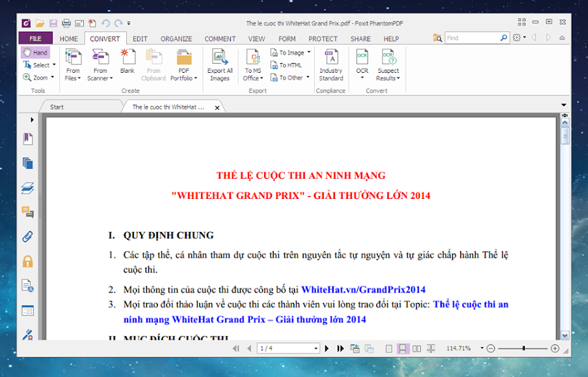Click the Zoom In plus button

(555, 348)
